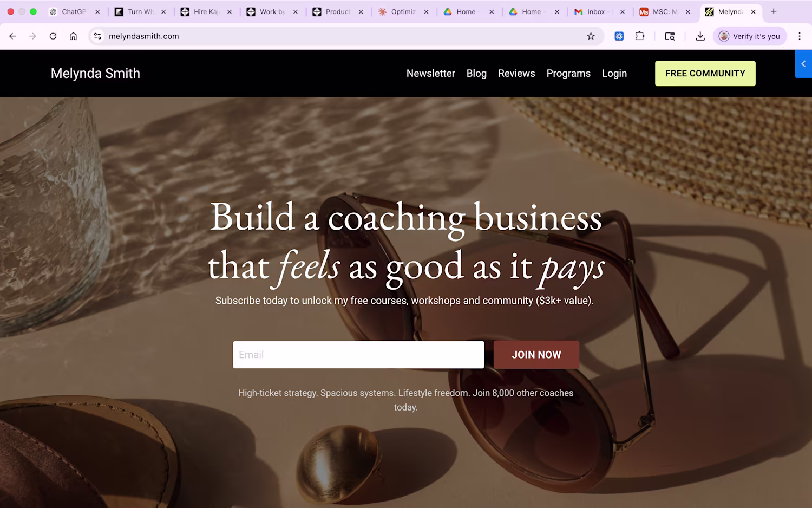Screen dimensions: 812x508
Task: Focus the Email input field
Action: pos(358,355)
